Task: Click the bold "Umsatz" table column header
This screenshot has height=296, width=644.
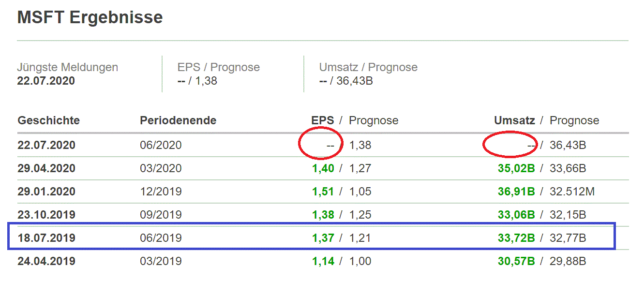Action: pos(514,120)
